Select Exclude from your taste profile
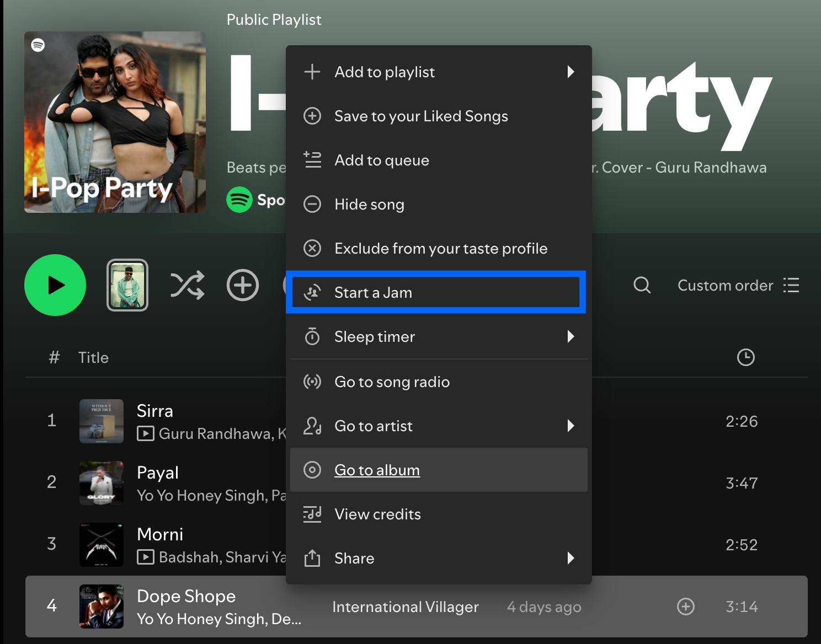The width and height of the screenshot is (821, 644). coord(440,249)
